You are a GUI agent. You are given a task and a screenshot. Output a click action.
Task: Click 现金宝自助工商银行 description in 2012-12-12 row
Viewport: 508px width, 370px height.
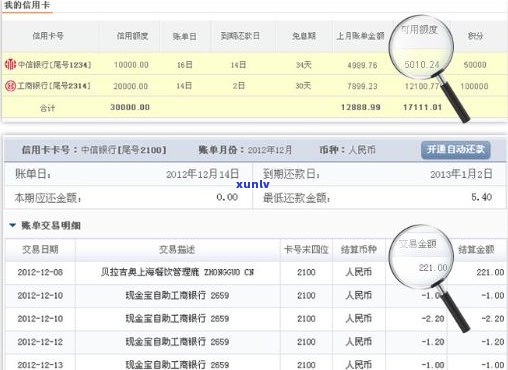click(x=177, y=342)
